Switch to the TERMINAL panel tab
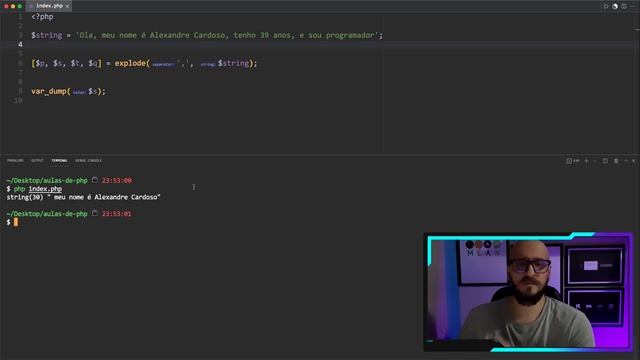The width and height of the screenshot is (640, 360). [x=59, y=160]
